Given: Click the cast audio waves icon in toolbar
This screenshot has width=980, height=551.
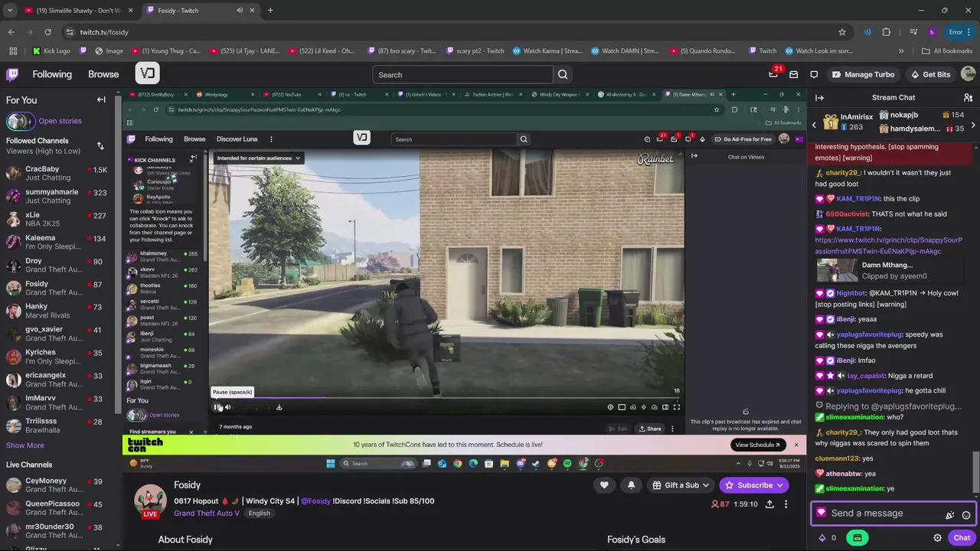Looking at the screenshot, I should point(867,32).
